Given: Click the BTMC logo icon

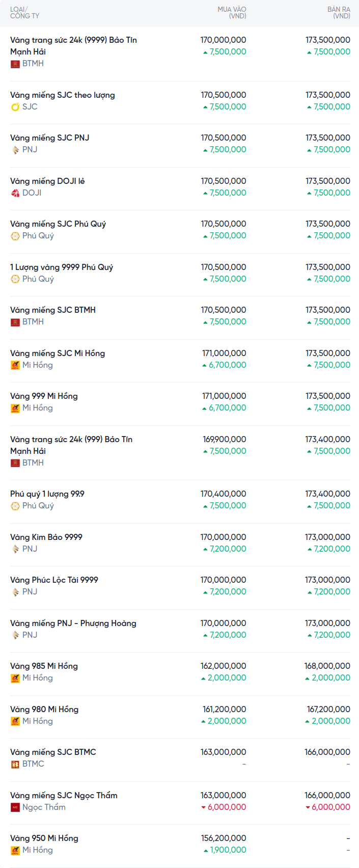Looking at the screenshot, I should pyautogui.click(x=15, y=764).
